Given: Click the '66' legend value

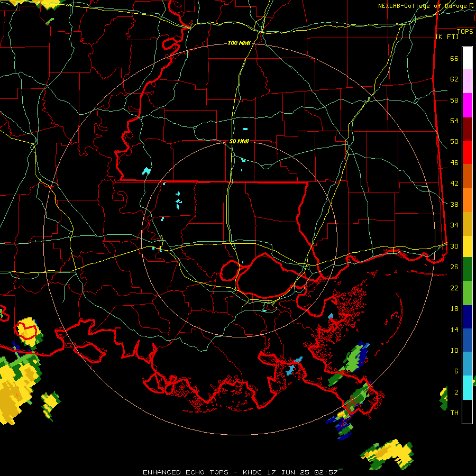Looking at the screenshot, I should 454,58.
